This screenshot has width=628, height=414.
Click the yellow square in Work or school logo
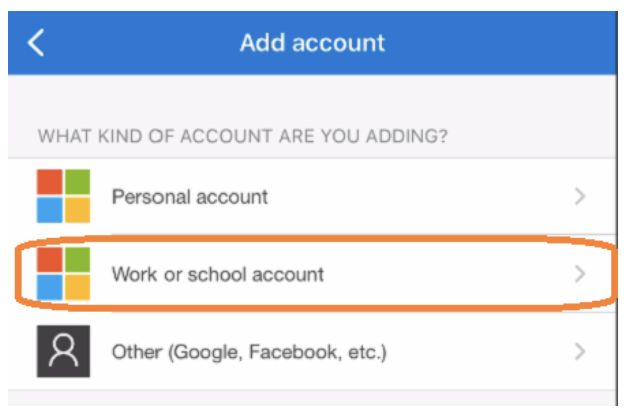click(x=77, y=288)
